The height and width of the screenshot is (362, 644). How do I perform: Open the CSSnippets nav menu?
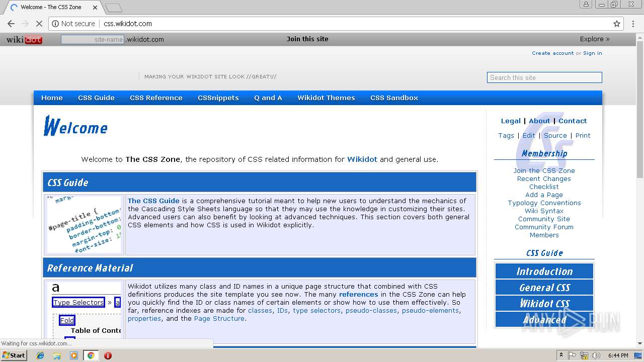pos(218,98)
